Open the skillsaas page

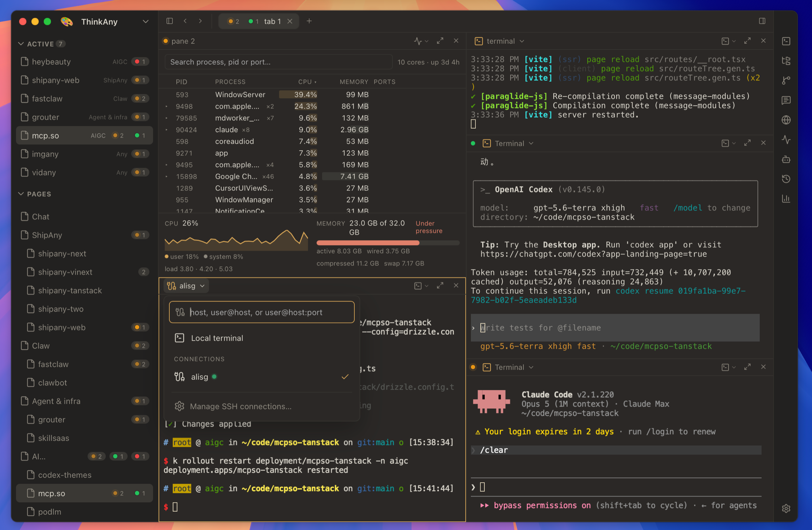click(x=84, y=438)
